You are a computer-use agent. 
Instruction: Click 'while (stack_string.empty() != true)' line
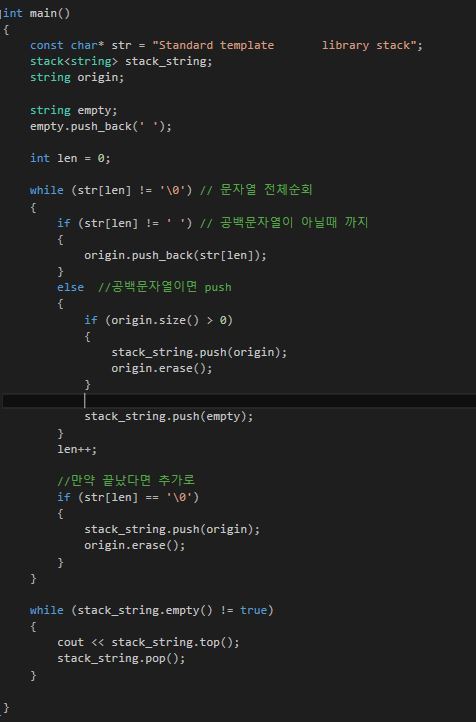(x=151, y=610)
